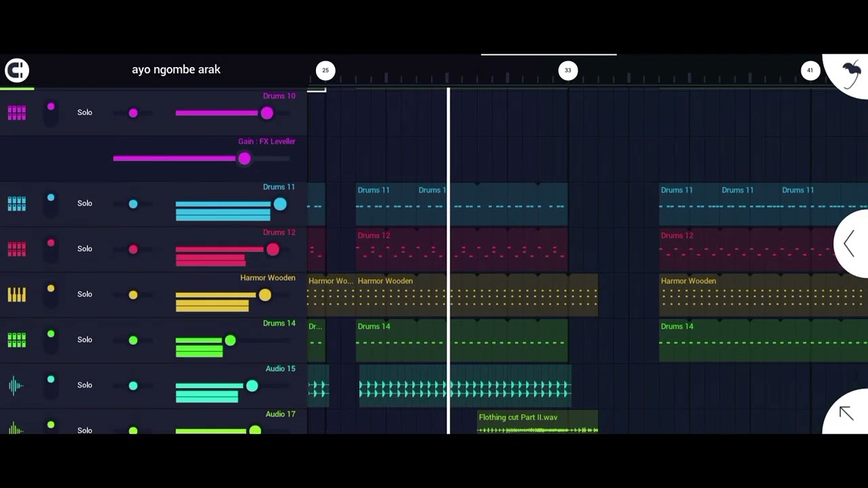Solo the Drums 14 track

pos(85,340)
